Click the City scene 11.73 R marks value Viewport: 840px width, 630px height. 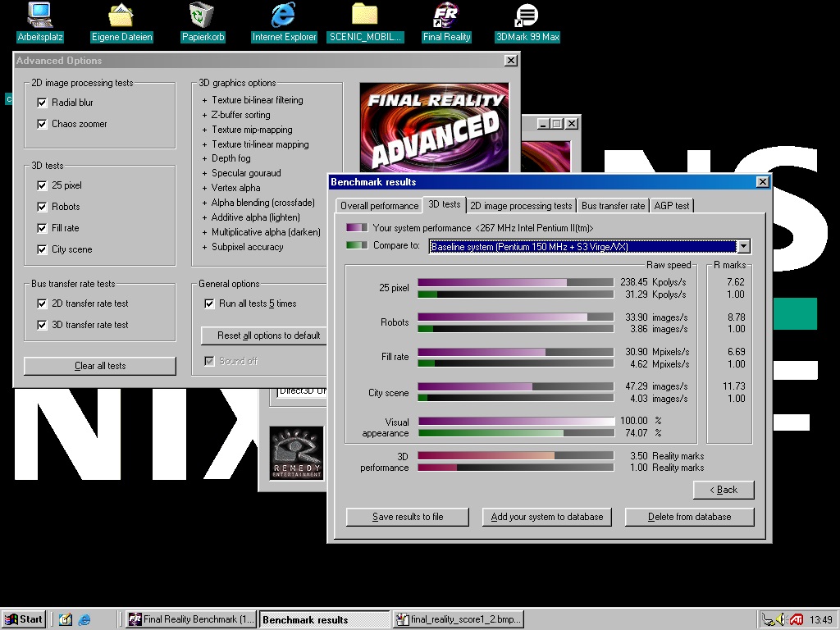click(x=733, y=386)
